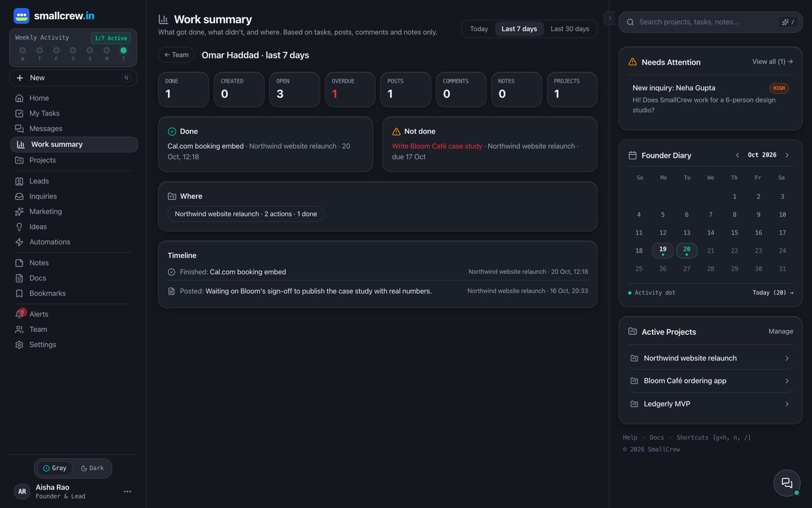The image size is (812, 508).
Task: Go to next month in Founder Diary
Action: (x=787, y=155)
